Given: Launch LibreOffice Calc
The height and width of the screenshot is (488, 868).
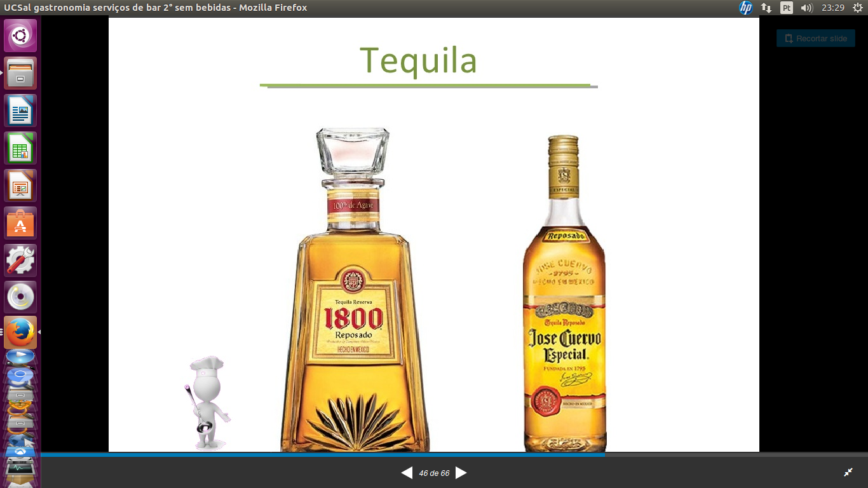Looking at the screenshot, I should point(20,149).
